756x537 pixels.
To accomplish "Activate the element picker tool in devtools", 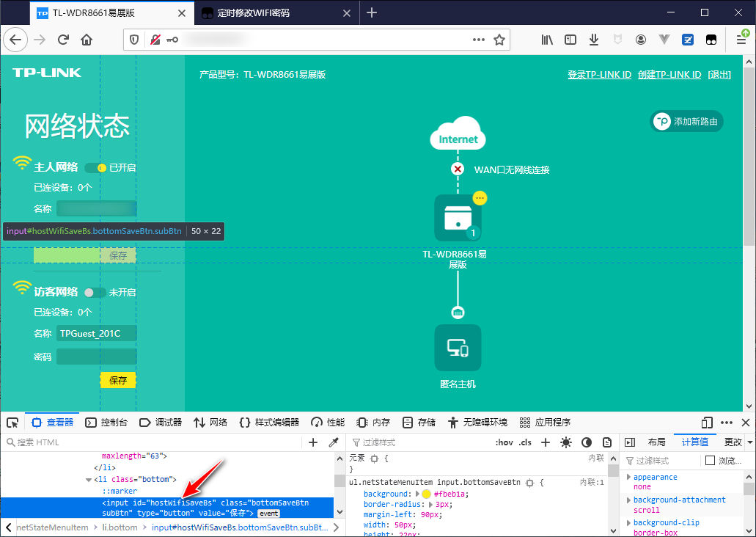I will [12, 423].
